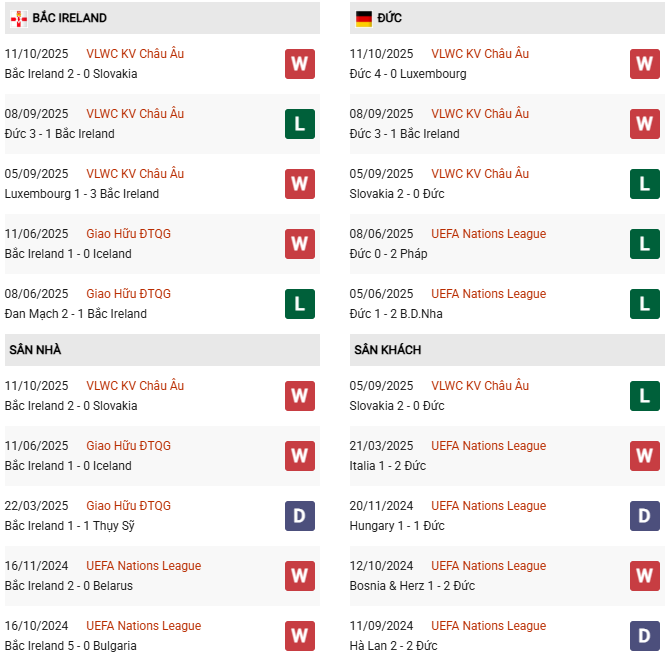
Task: Click the W badge for Bắc Ireland 5 - 0 Bulgaria
Action: (x=299, y=636)
